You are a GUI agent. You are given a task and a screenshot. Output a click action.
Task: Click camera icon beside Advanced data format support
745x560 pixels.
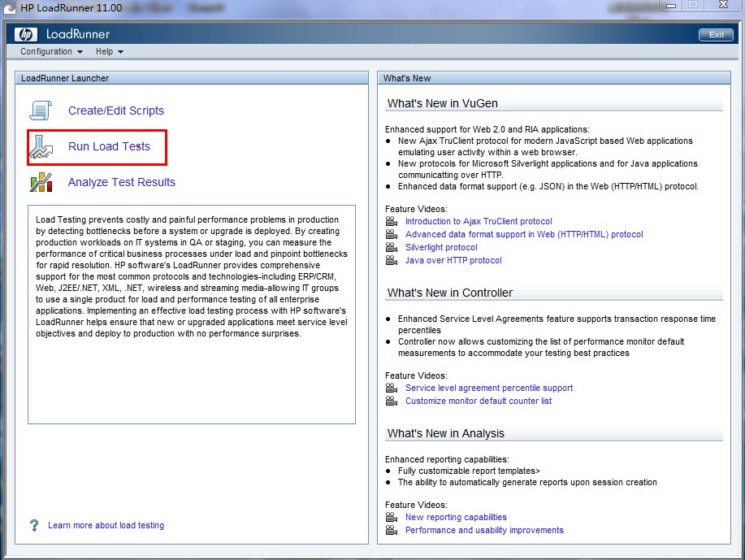tap(392, 234)
